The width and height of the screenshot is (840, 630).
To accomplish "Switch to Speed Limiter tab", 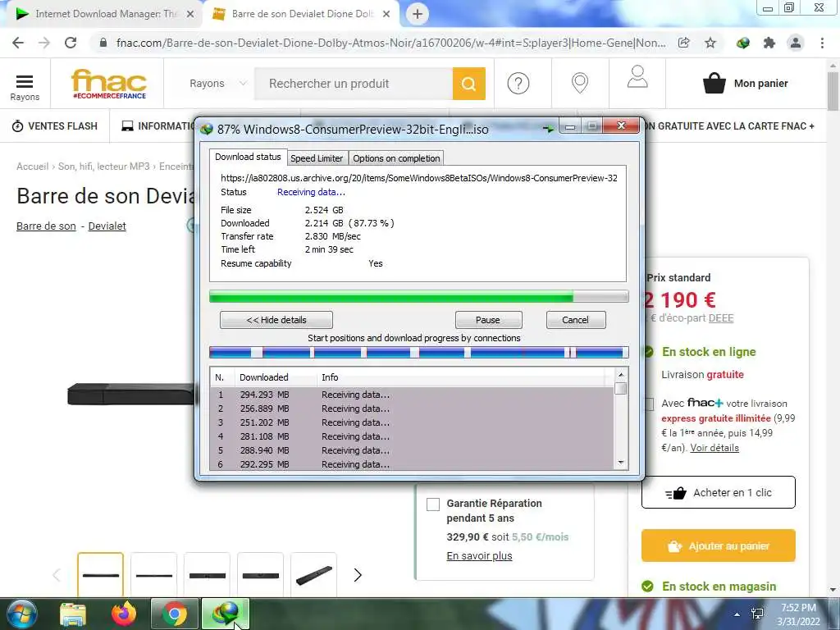I will 317,158.
